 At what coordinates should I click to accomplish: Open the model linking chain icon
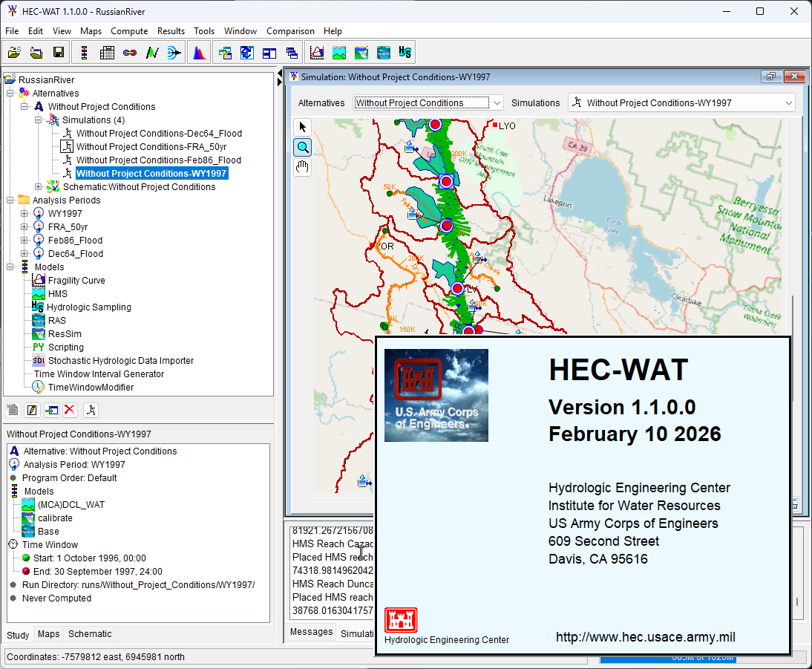click(129, 52)
